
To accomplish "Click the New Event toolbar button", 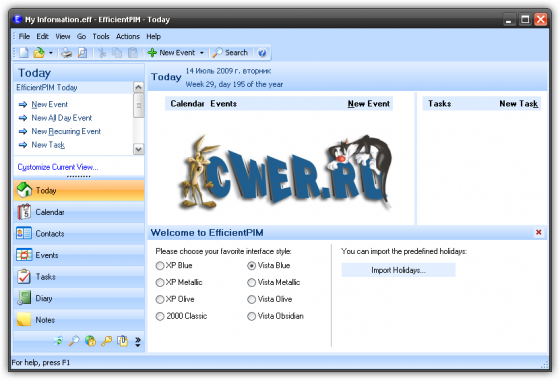I will tap(171, 53).
